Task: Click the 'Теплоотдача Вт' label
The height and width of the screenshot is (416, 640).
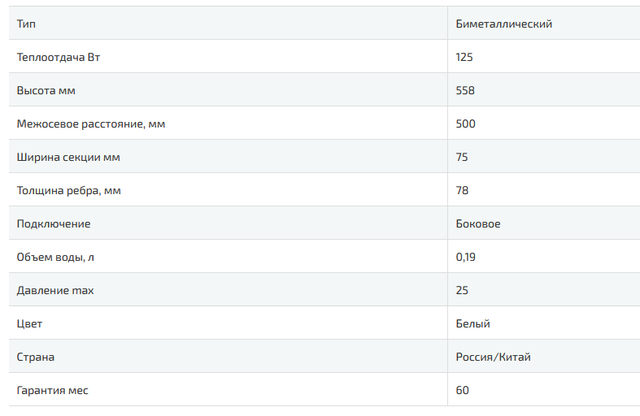Action: point(59,57)
